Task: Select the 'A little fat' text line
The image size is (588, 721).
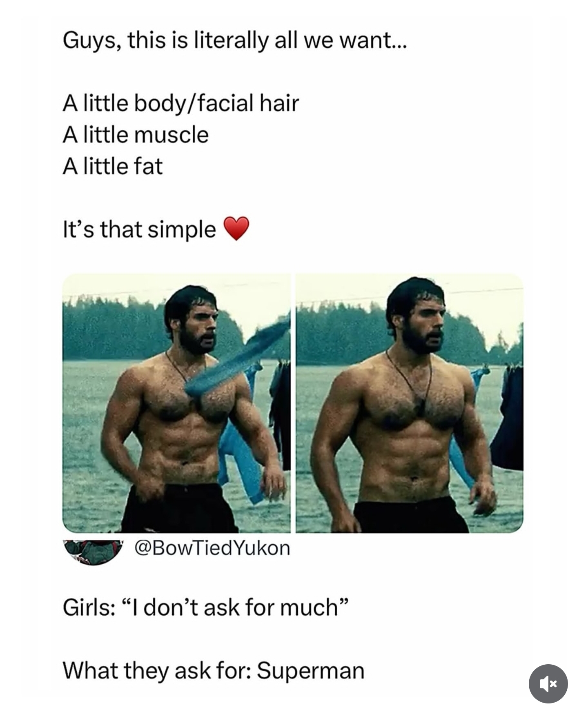Action: (x=113, y=166)
